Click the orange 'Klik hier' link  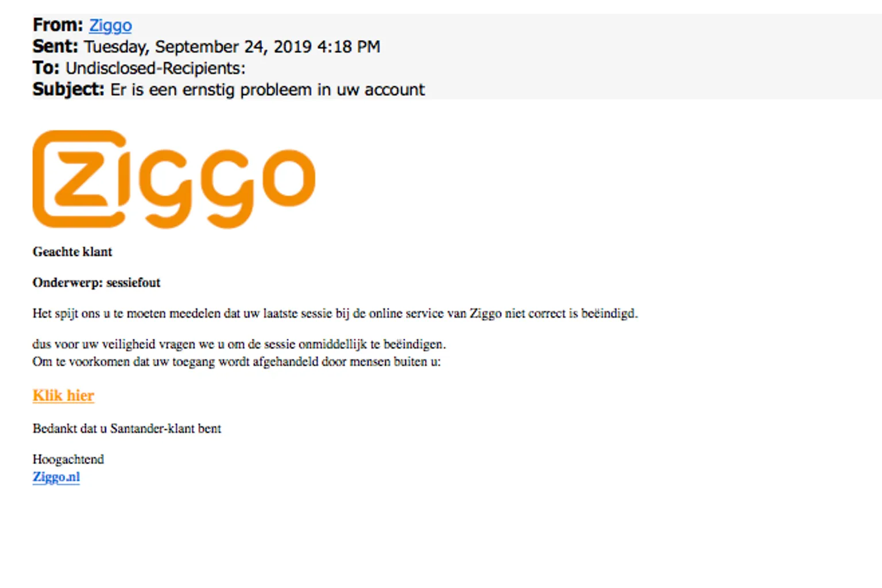(63, 396)
